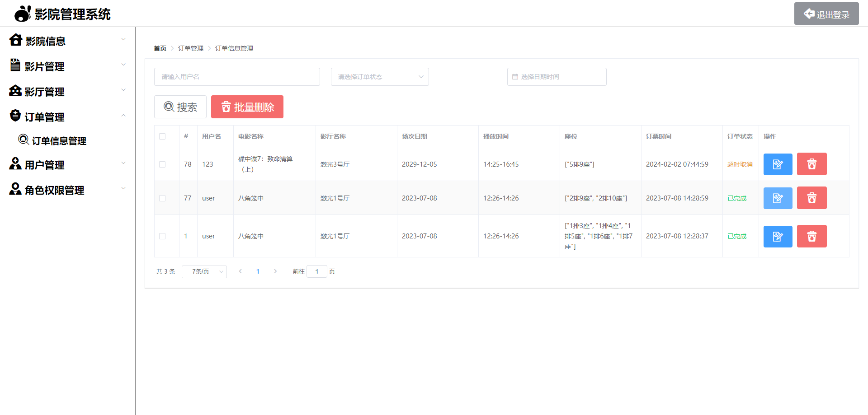Click the 退出登录 logout button
868x415 pixels.
point(826,14)
